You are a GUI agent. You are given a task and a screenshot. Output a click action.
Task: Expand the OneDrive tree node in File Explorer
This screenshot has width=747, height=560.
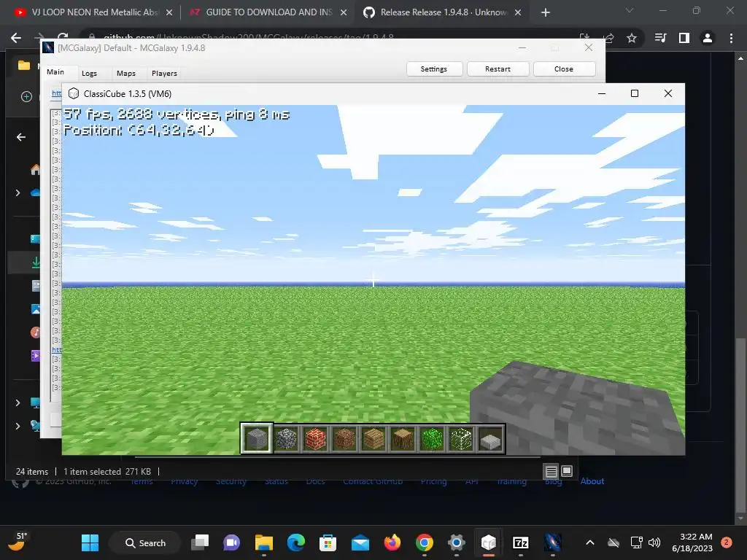(18, 192)
